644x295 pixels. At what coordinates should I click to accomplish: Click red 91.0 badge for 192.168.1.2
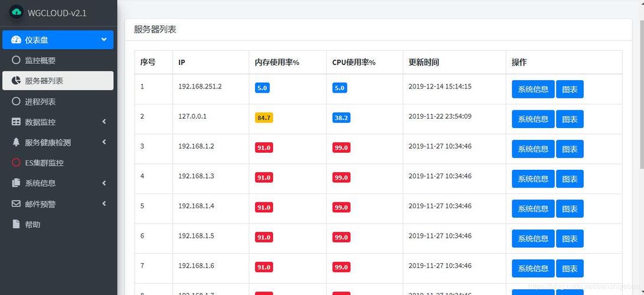[264, 147]
